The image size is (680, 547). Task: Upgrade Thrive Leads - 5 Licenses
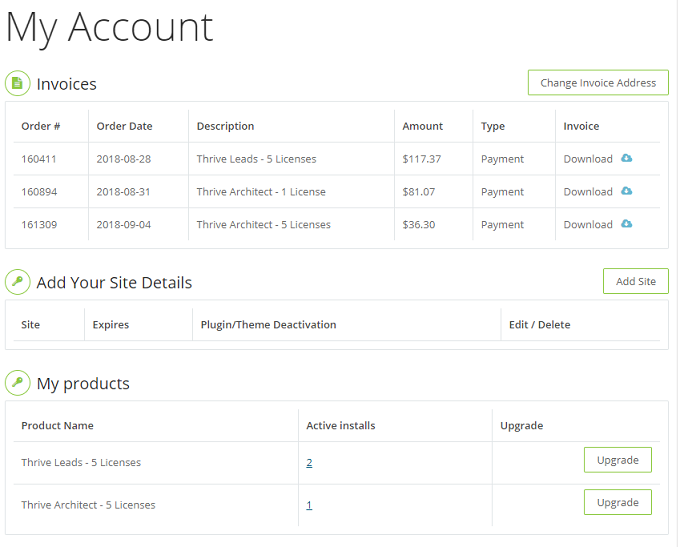tap(618, 460)
